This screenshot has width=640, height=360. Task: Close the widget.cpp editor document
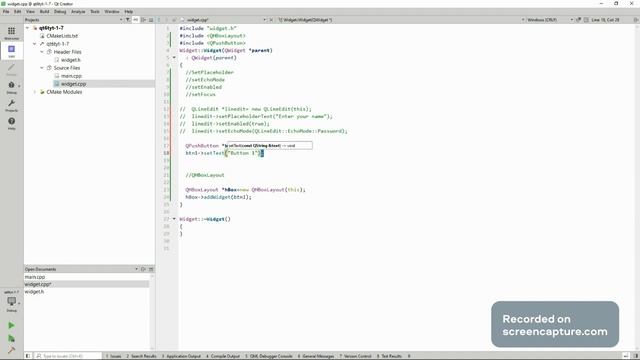tap(271, 20)
